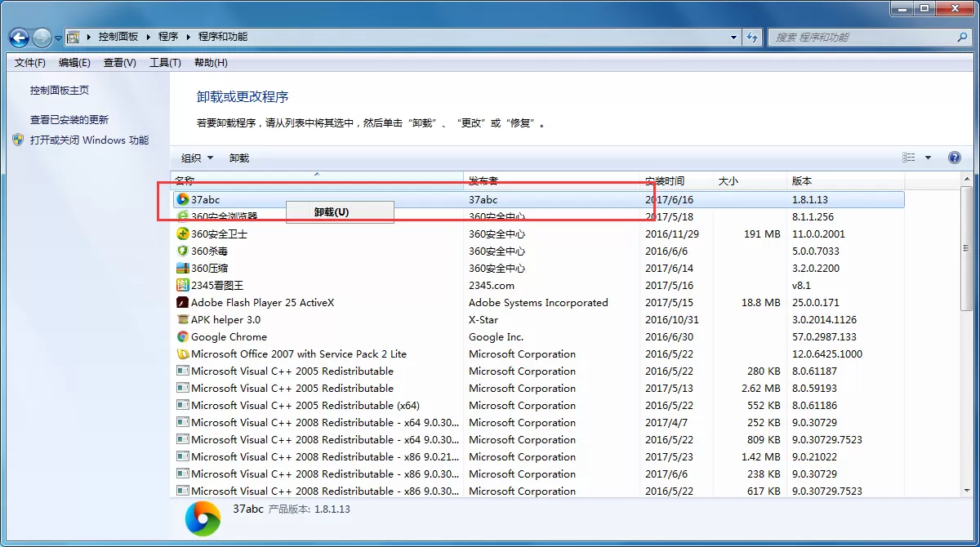Click the Windows 功能 shield icon
The width and height of the screenshot is (980, 547).
pyautogui.click(x=18, y=140)
